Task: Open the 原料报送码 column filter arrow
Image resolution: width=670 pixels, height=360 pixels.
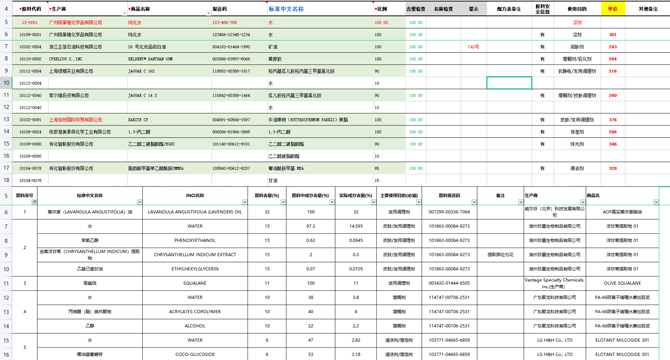Action: [x=474, y=202]
